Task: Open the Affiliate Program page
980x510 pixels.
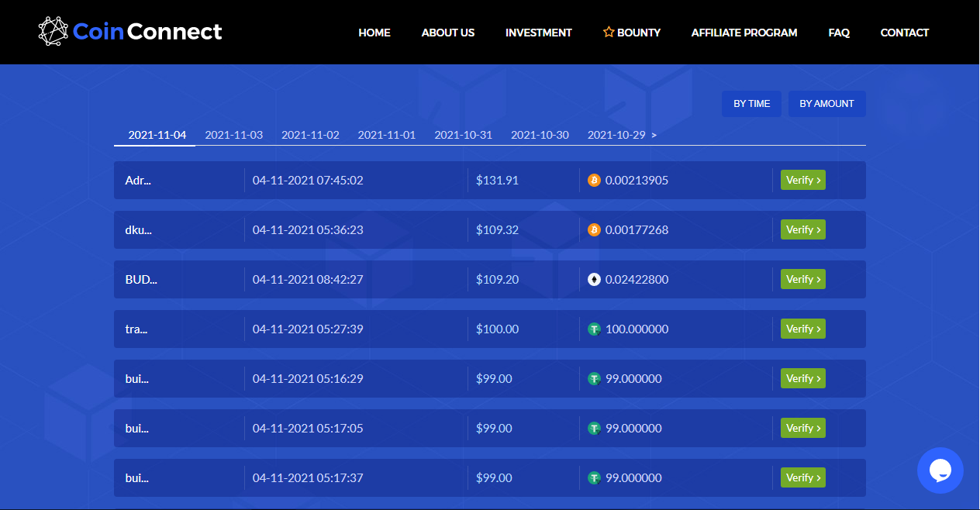Action: 744,33
